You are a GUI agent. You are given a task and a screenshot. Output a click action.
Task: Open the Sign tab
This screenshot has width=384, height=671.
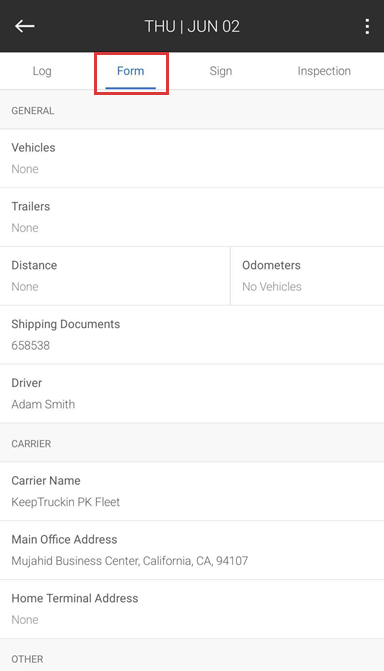(221, 71)
